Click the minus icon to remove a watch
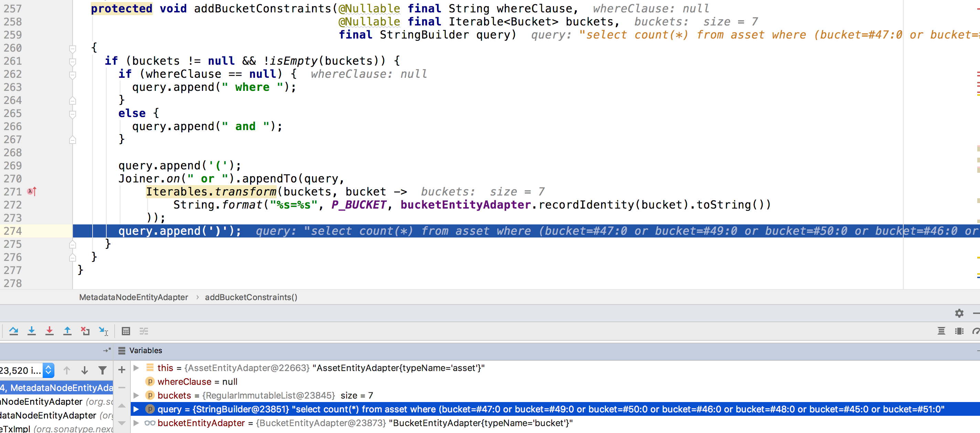The image size is (980, 433). tap(122, 387)
